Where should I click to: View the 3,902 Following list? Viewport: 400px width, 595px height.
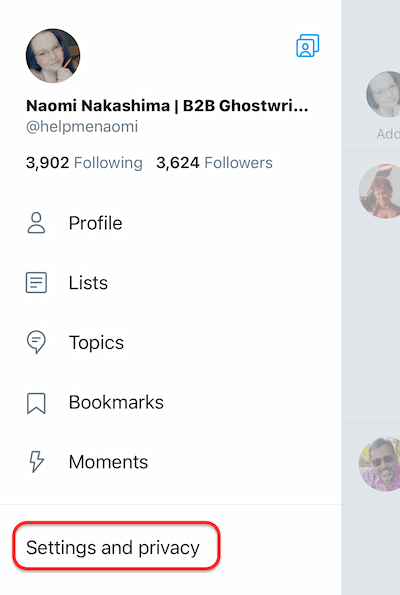tap(84, 163)
